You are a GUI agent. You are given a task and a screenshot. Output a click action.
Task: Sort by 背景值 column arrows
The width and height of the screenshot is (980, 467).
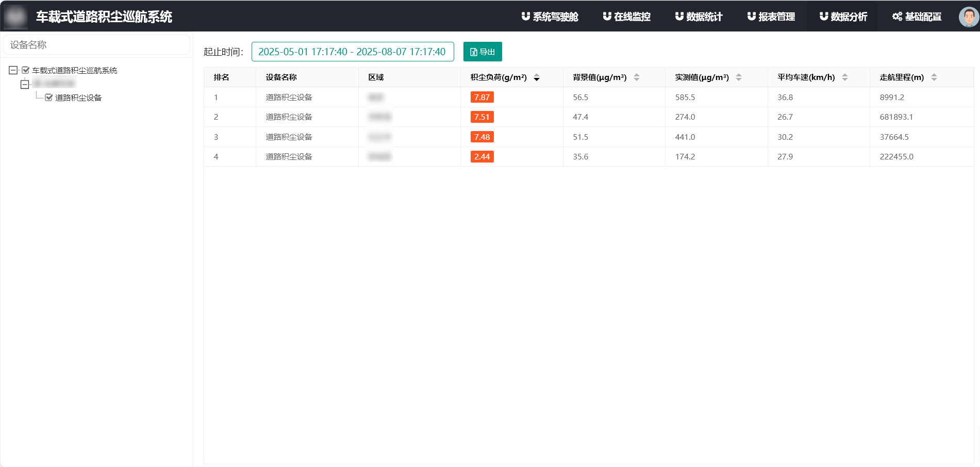(x=637, y=77)
